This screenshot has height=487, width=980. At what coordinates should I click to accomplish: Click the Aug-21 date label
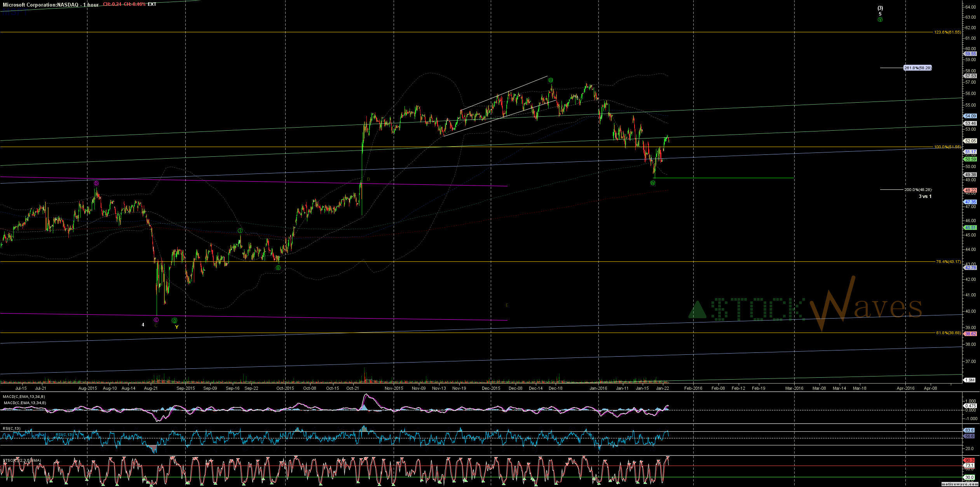tap(151, 388)
